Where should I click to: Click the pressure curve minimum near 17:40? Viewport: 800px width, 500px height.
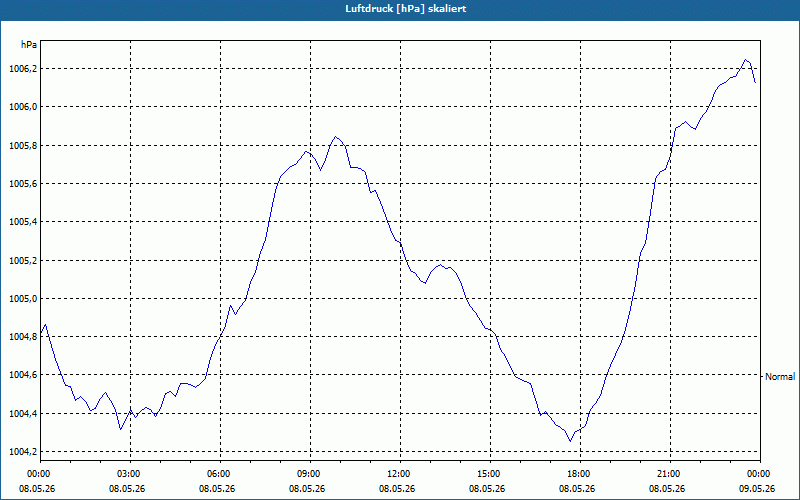tap(570, 441)
